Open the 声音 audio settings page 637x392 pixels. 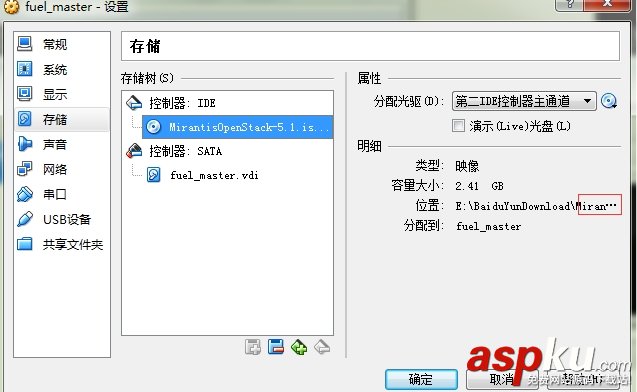click(62, 144)
